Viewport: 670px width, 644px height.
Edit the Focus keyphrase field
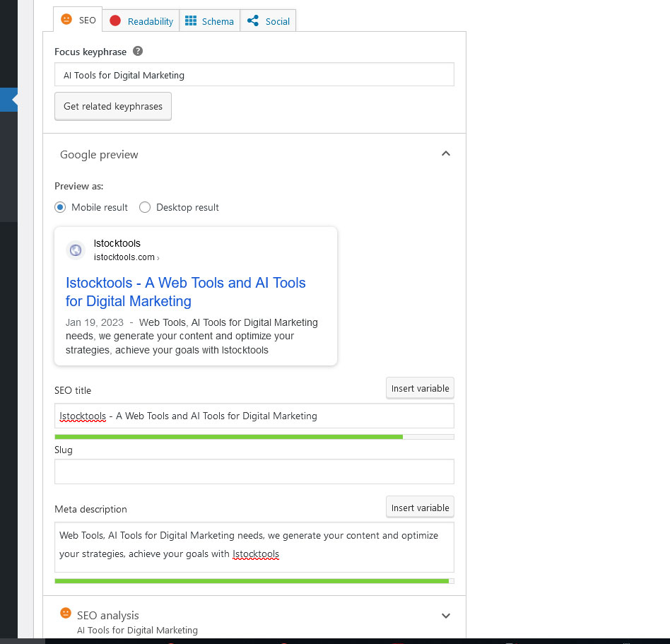point(254,75)
